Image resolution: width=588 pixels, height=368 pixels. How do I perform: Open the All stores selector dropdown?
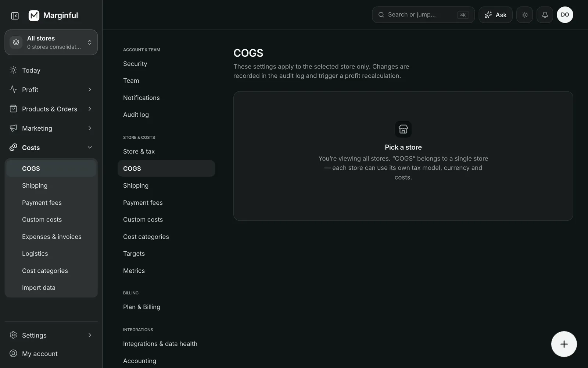[x=51, y=42]
